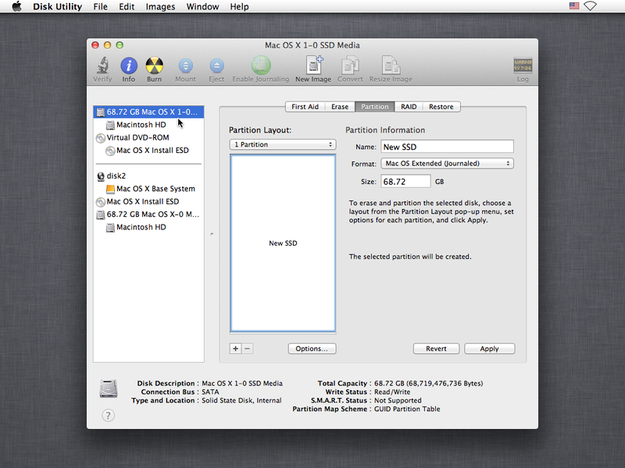
Task: Click the GUID Partition Table text
Action: [x=407, y=409]
